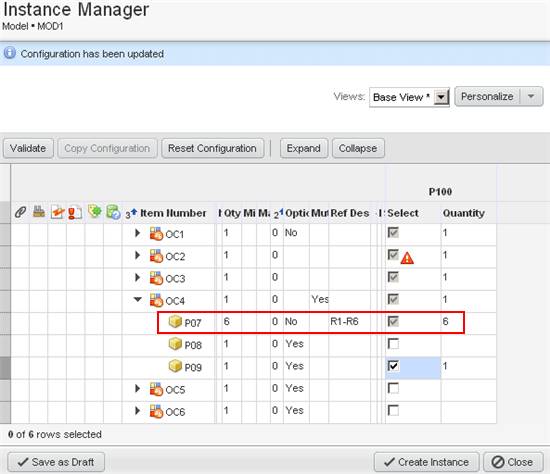Click Save as Draft
This screenshot has width=550, height=474.
(x=56, y=462)
